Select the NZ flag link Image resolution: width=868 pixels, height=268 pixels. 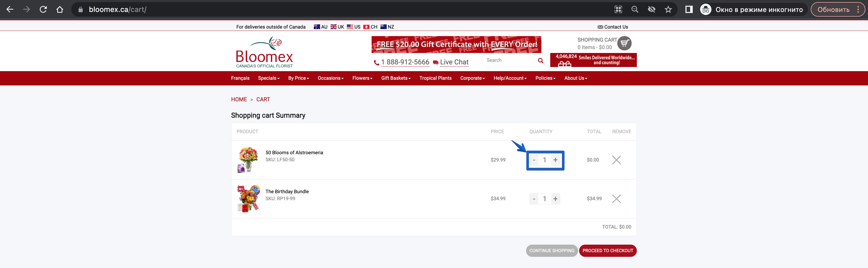click(x=387, y=27)
